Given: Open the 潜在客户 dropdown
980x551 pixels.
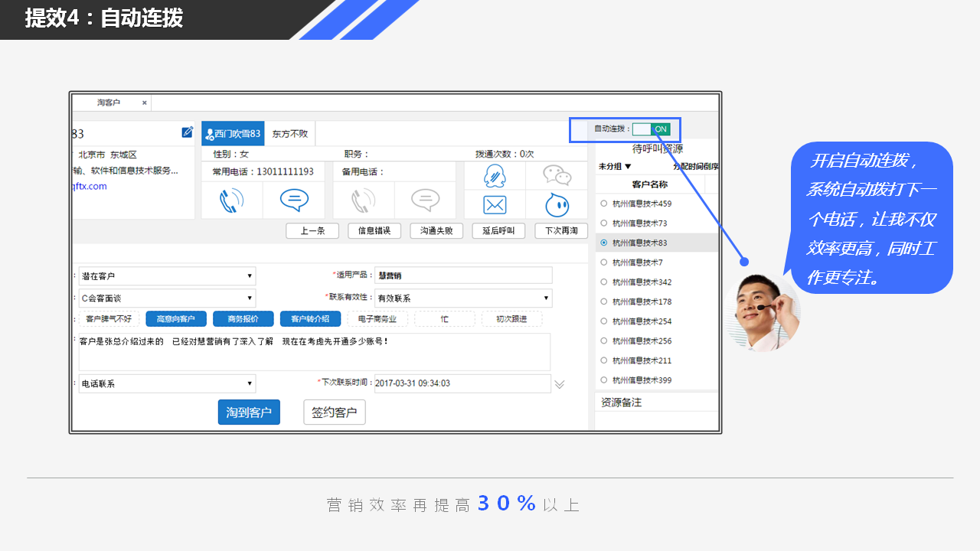Looking at the screenshot, I should pos(167,276).
